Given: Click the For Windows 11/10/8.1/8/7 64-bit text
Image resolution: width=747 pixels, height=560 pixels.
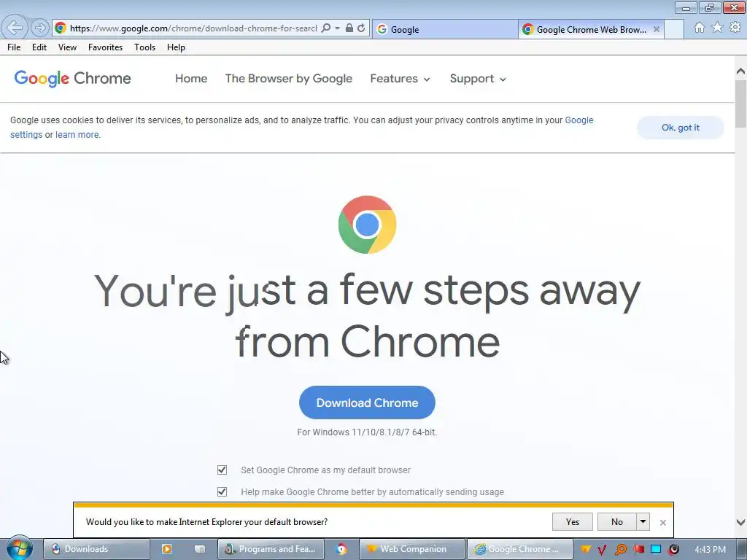Looking at the screenshot, I should pos(367,432).
